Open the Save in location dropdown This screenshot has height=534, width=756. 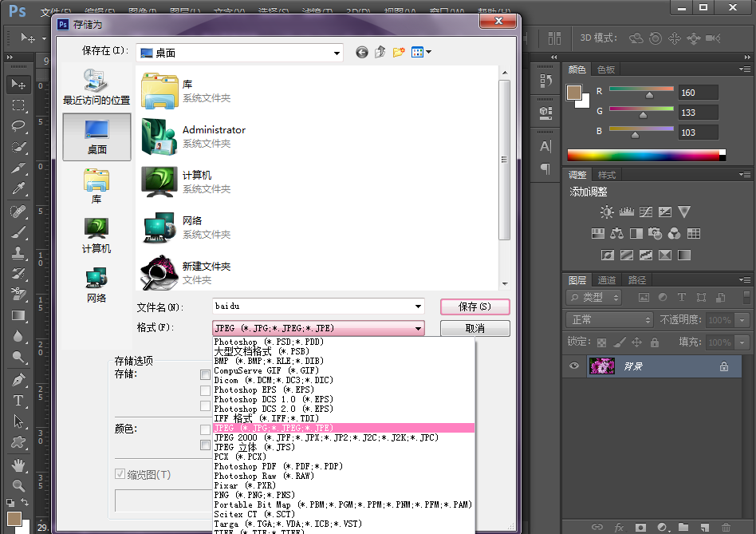[x=337, y=53]
